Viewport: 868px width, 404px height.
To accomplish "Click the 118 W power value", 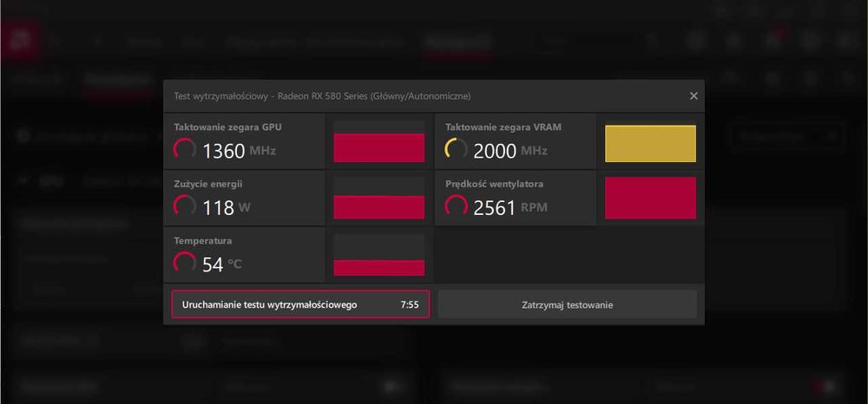I will click(227, 208).
